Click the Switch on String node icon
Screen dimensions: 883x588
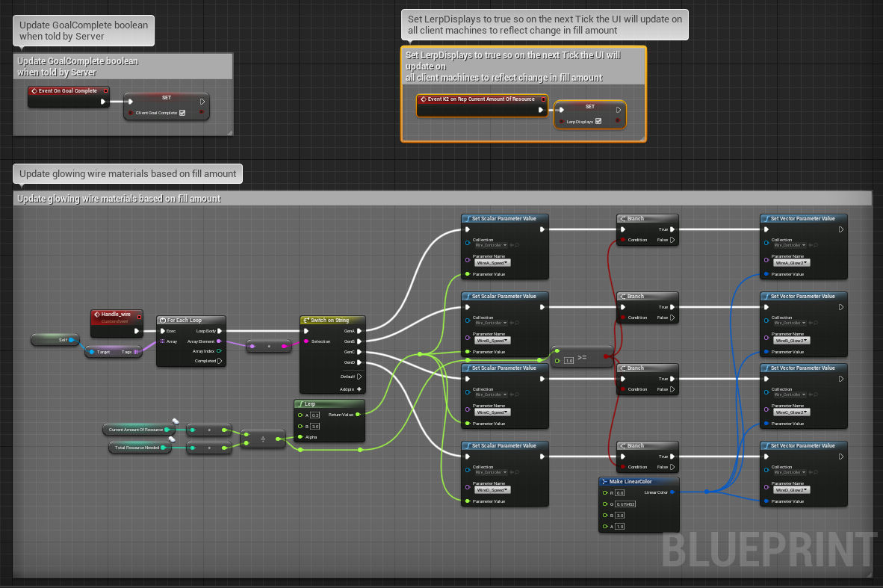click(306, 321)
